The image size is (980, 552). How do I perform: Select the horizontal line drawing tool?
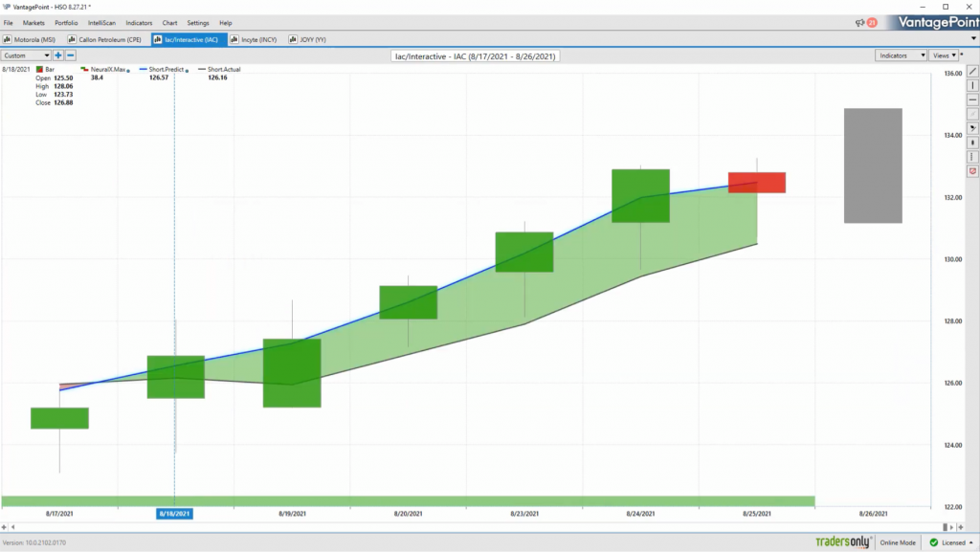point(972,99)
